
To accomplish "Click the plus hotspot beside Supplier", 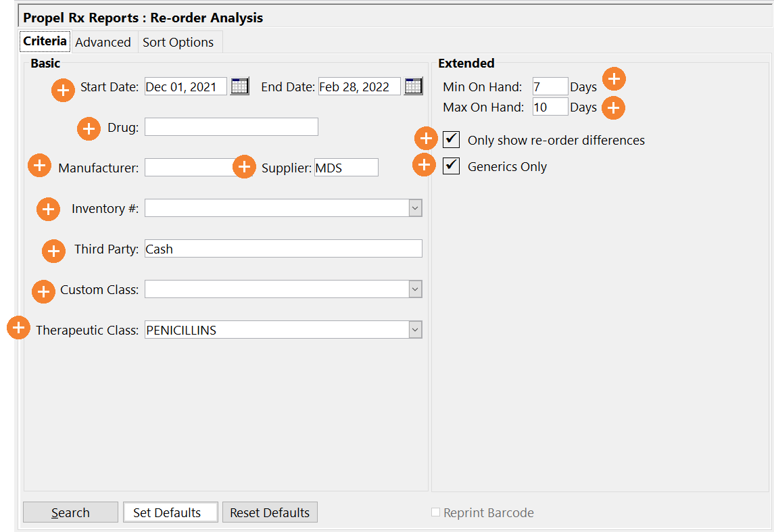I will click(244, 166).
